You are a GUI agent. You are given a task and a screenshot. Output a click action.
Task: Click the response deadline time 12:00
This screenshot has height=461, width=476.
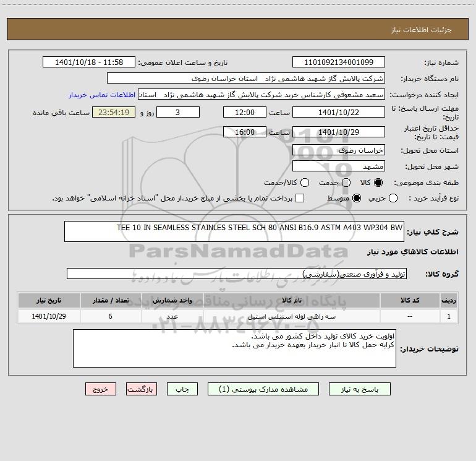tap(245, 112)
